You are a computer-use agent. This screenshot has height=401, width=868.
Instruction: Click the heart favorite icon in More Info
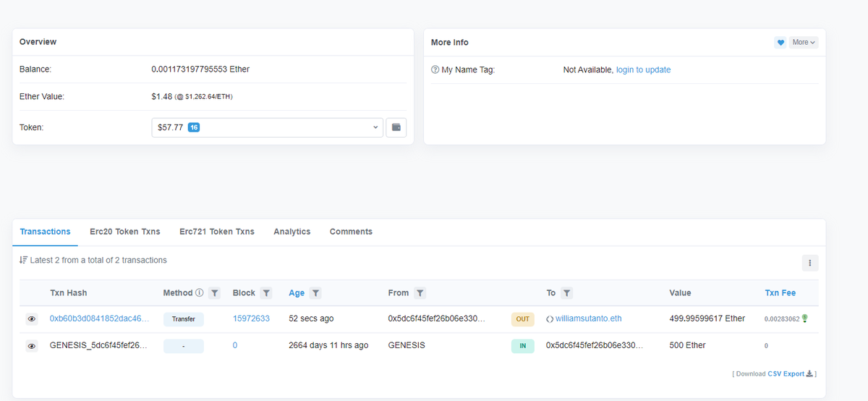[x=780, y=43]
